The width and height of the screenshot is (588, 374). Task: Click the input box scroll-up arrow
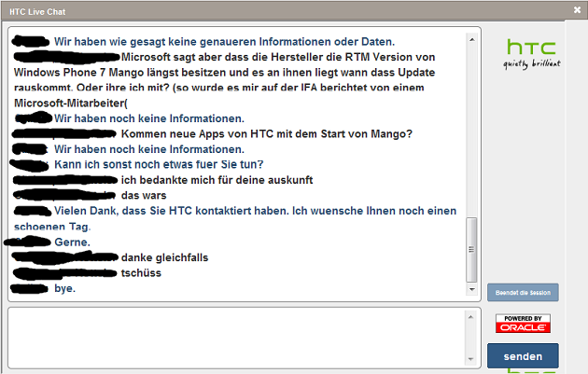pos(471,317)
